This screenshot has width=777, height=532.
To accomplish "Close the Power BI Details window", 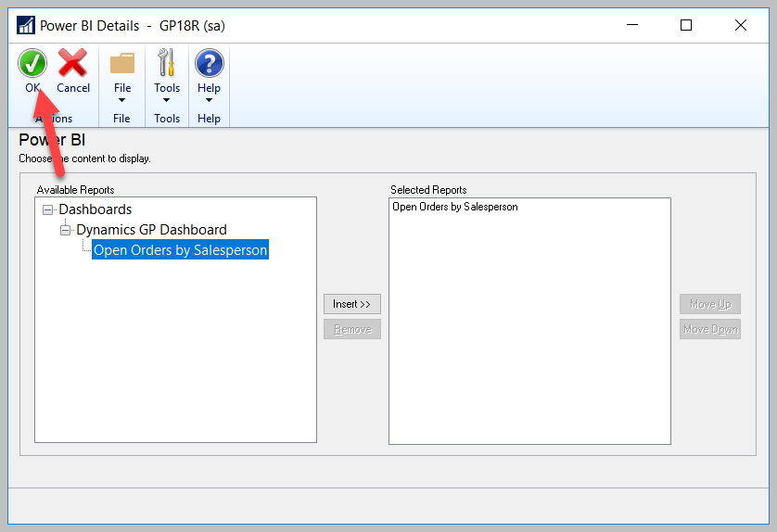I will pyautogui.click(x=740, y=25).
